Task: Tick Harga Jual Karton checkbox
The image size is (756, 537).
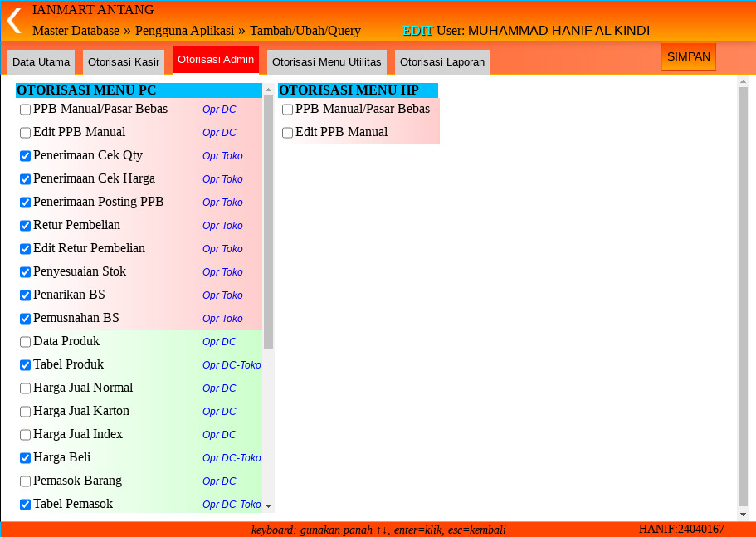Action: point(26,412)
